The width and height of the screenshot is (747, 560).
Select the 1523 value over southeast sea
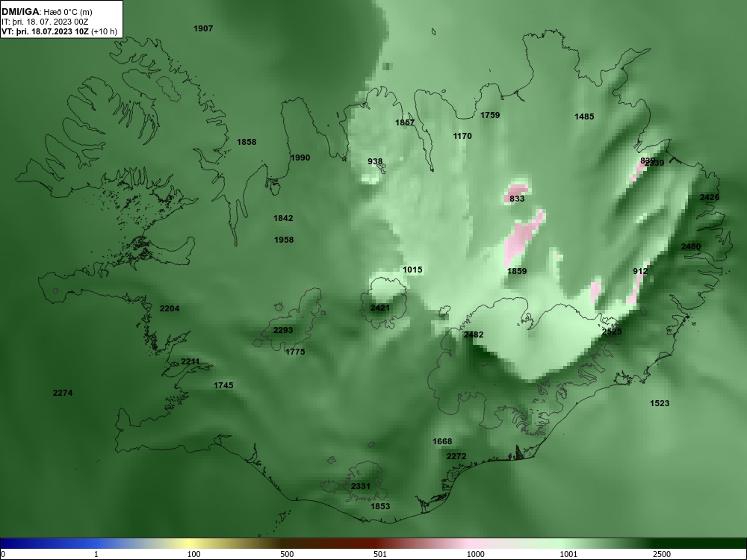pos(660,403)
